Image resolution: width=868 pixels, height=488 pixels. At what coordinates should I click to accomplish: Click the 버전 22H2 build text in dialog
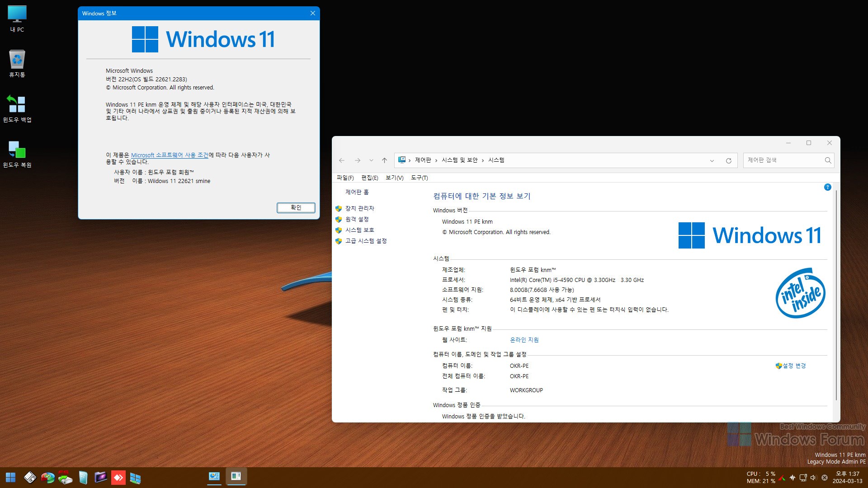(146, 79)
